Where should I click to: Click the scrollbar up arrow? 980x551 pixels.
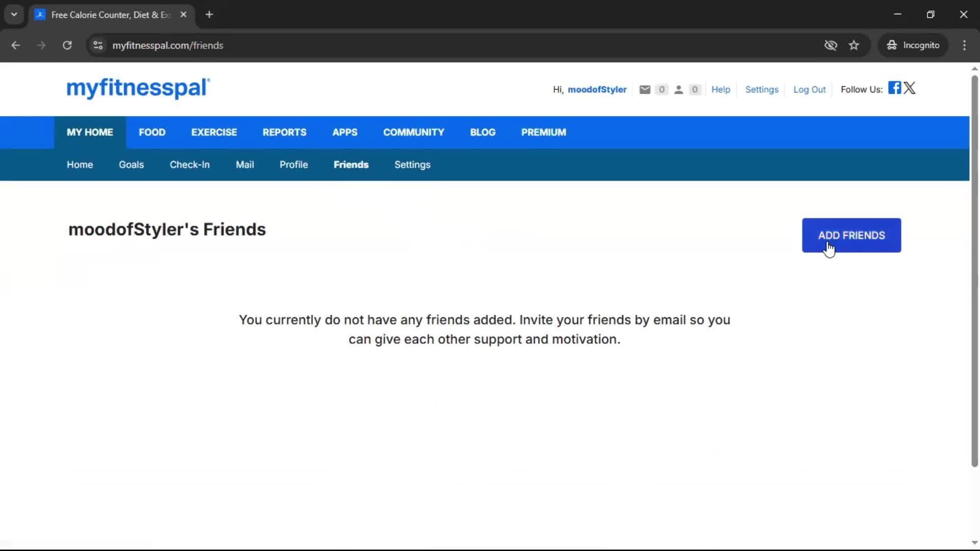click(x=974, y=68)
